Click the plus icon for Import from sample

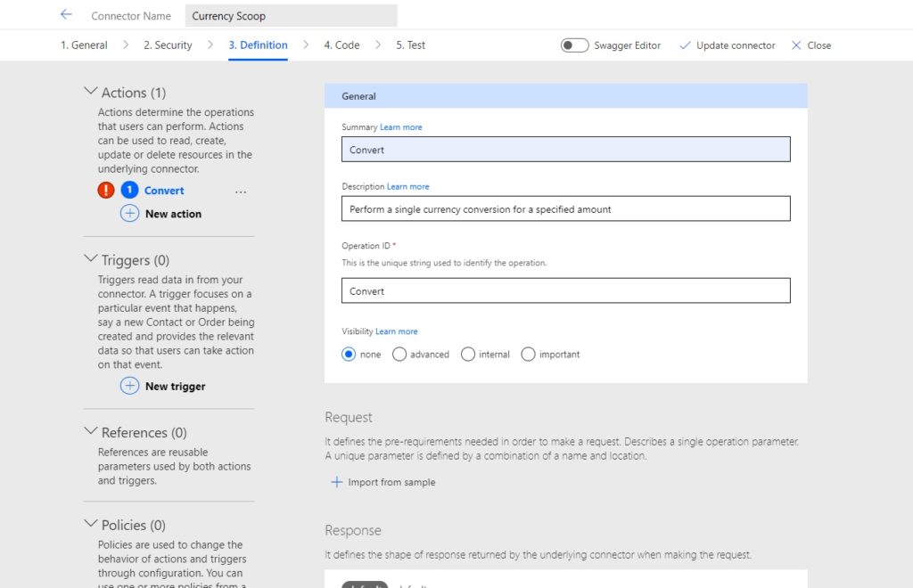point(336,482)
